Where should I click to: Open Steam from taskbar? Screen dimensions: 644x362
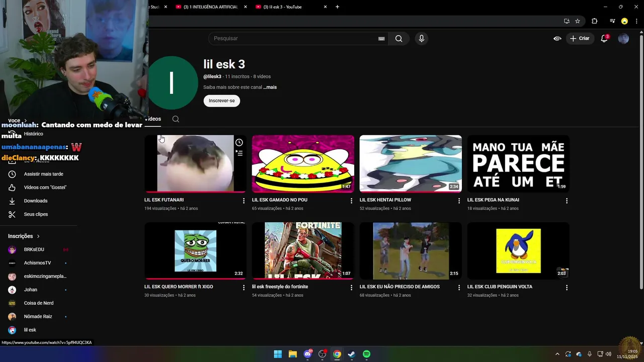352,354
